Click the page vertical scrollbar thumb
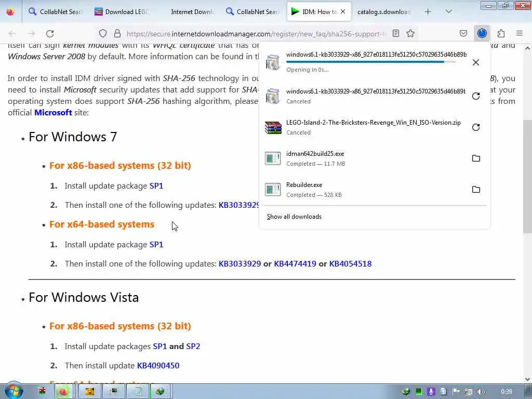This screenshot has width=532, height=399. [527, 177]
